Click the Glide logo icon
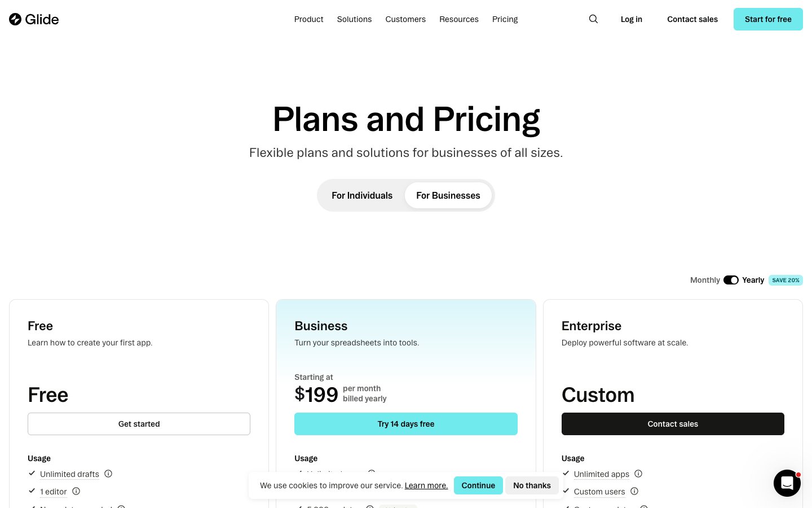The width and height of the screenshot is (812, 508). [x=15, y=19]
